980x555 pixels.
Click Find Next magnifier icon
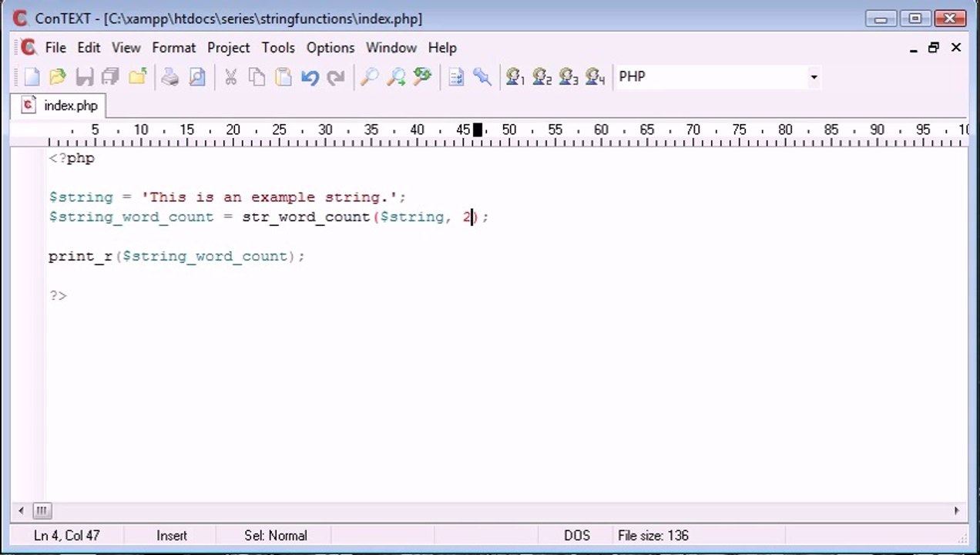point(396,76)
